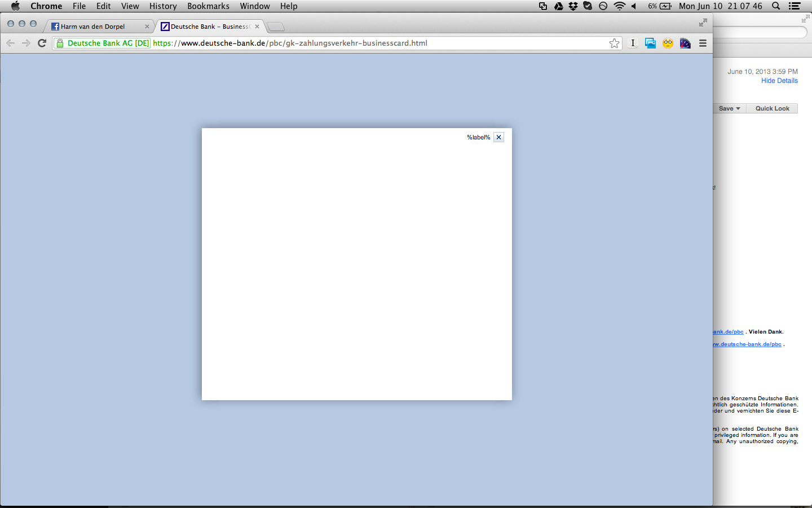Expand the Save dropdown in Mail

[729, 108]
